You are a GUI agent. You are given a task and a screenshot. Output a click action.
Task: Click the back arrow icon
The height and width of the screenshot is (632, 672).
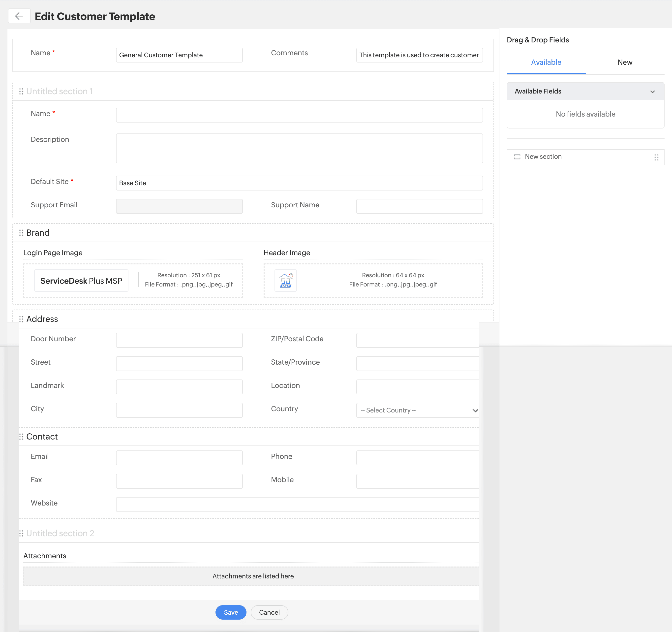[19, 16]
